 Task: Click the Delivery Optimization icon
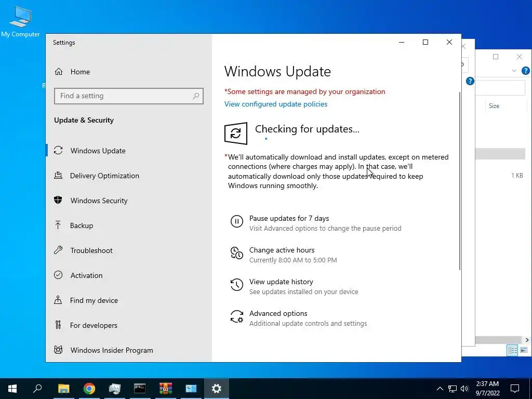[58, 176]
